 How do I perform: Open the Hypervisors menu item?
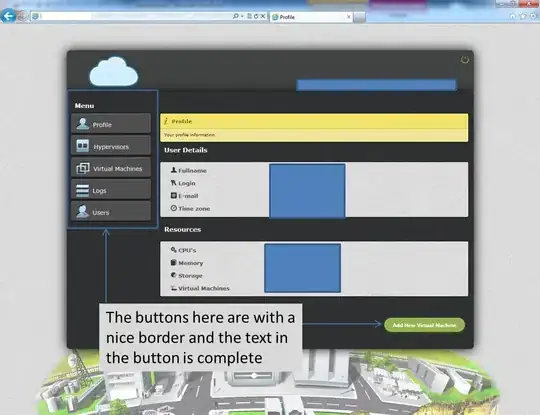coord(111,146)
